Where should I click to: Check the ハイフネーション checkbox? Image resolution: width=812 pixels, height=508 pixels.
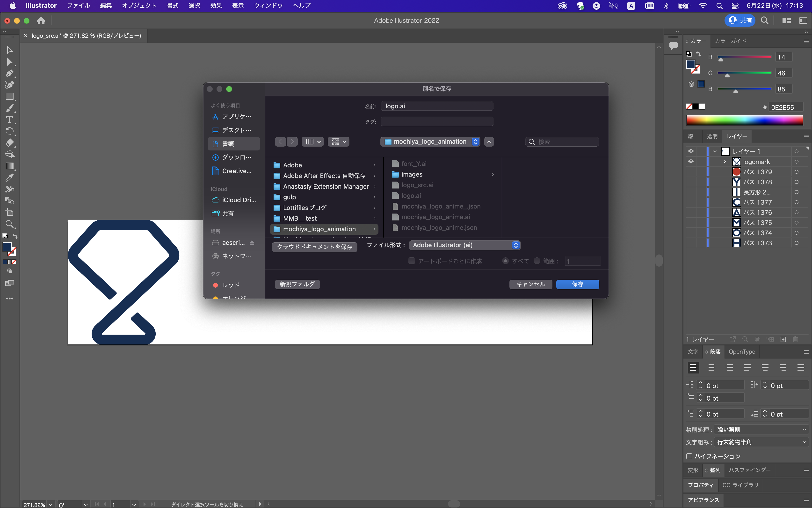(x=689, y=456)
